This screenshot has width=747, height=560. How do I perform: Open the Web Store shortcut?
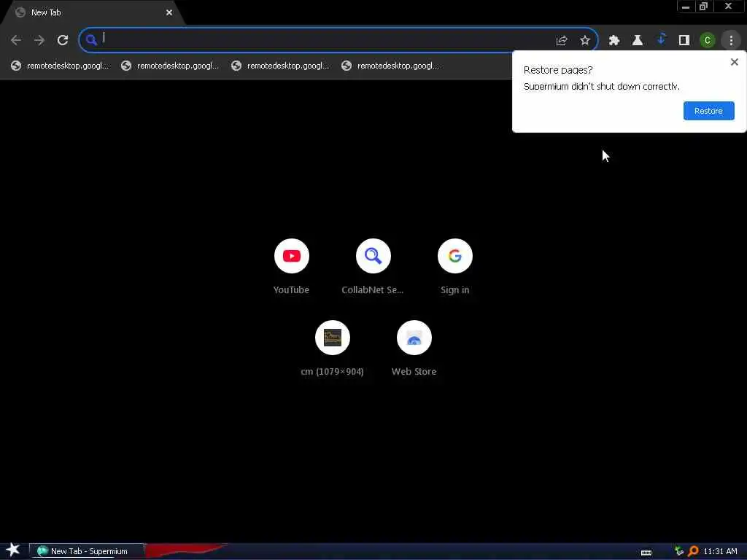414,349
